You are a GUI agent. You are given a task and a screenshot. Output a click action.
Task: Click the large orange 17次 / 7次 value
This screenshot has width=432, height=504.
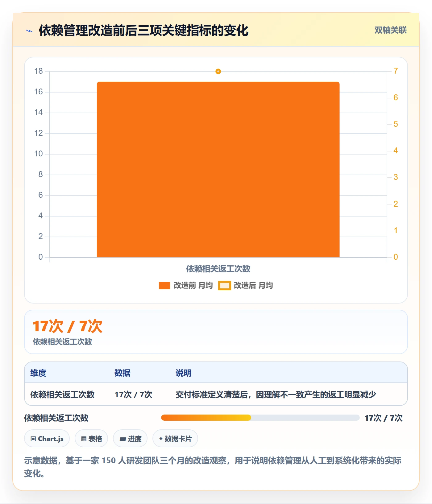(x=67, y=326)
